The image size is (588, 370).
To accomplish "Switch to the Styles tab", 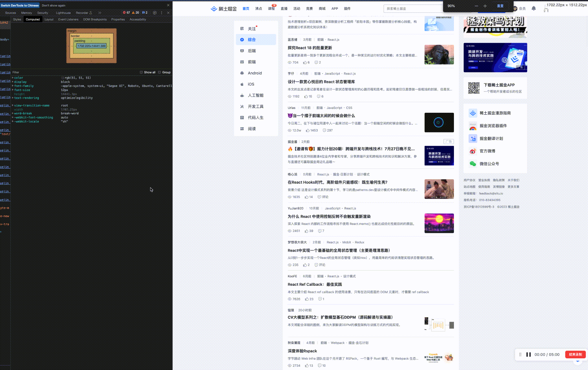I will click(17, 19).
